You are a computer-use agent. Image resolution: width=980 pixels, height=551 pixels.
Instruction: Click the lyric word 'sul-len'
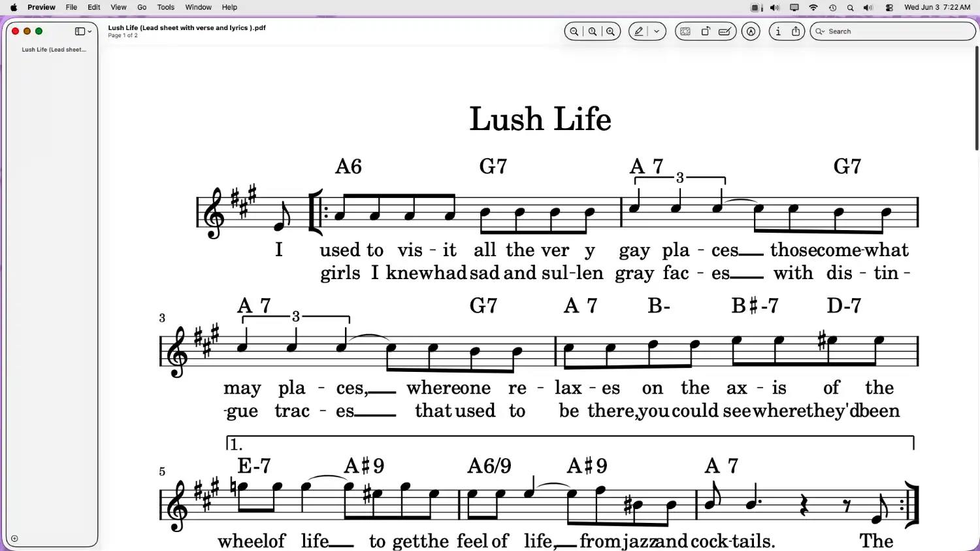click(x=572, y=273)
